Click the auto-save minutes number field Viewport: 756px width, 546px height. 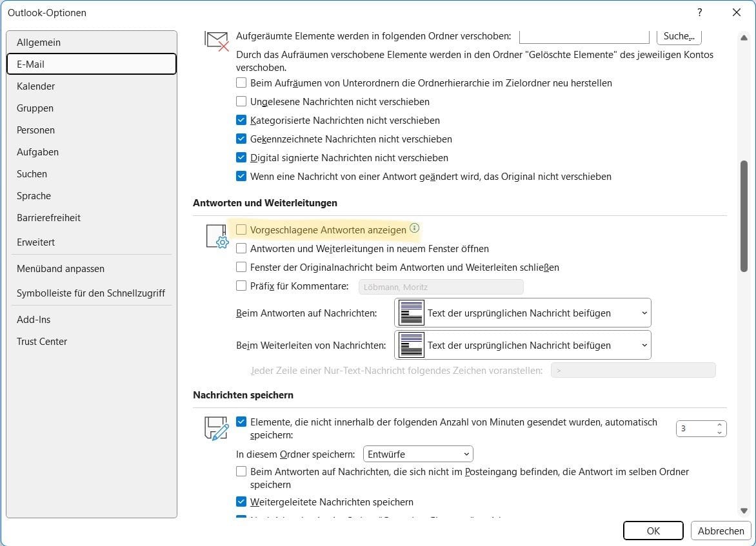pos(695,429)
